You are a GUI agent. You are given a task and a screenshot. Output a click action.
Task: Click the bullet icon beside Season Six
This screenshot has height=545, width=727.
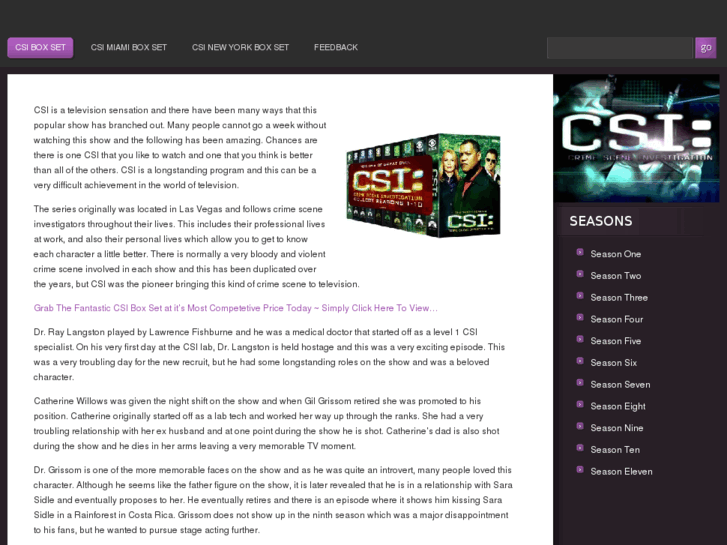580,361
